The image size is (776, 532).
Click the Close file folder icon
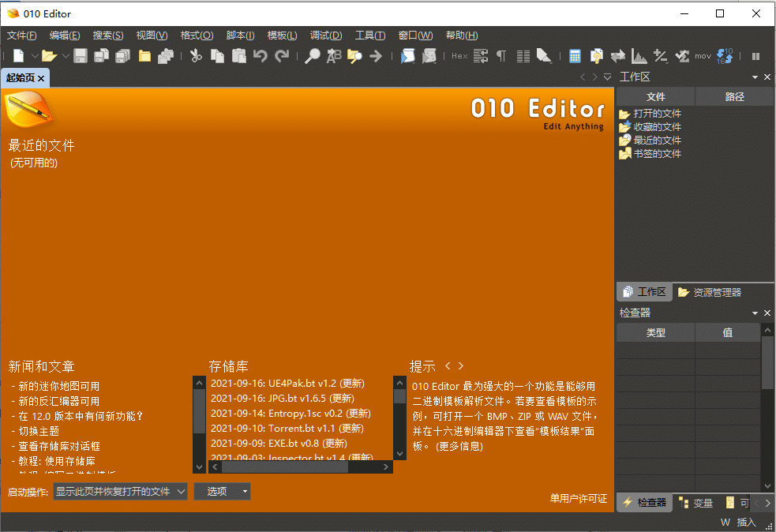click(x=144, y=56)
